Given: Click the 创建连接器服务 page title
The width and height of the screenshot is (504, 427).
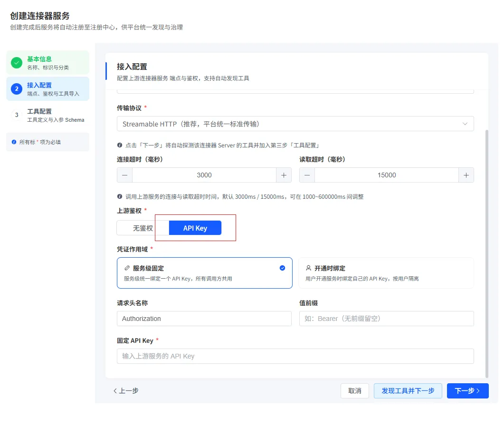Looking at the screenshot, I should (x=40, y=16).
